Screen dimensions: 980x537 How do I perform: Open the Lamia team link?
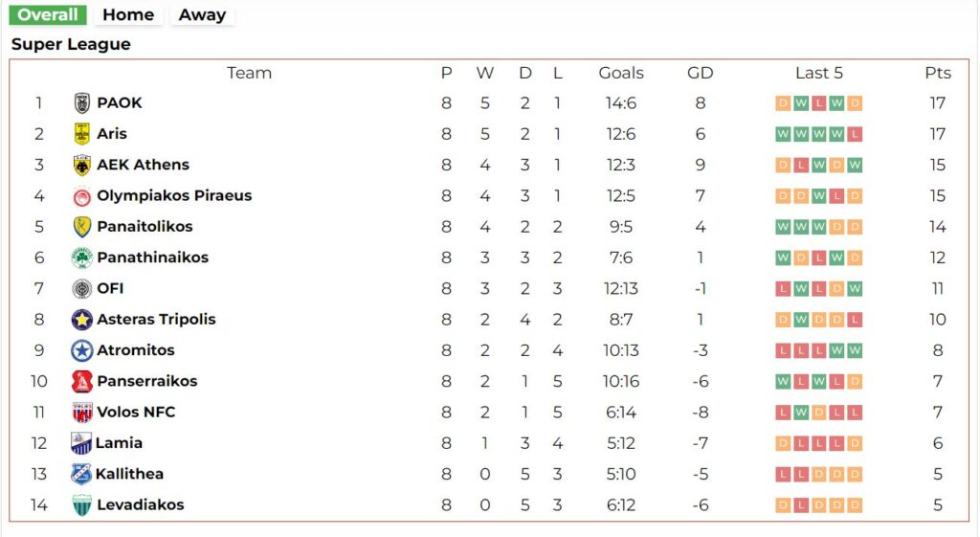(119, 443)
